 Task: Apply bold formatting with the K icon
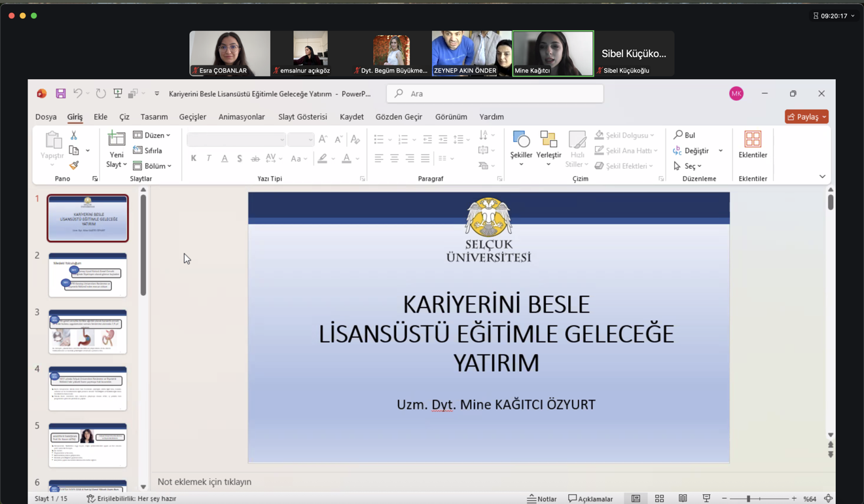(x=193, y=158)
